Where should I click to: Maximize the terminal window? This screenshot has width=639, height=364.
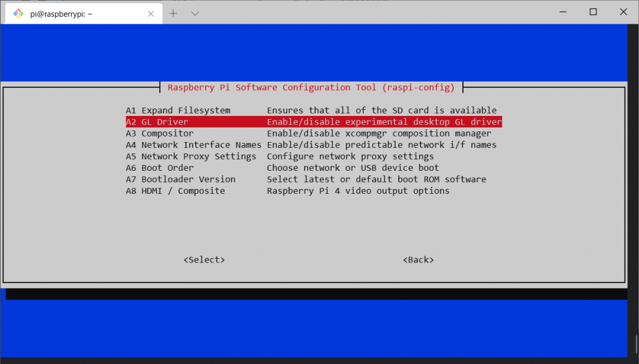[593, 12]
